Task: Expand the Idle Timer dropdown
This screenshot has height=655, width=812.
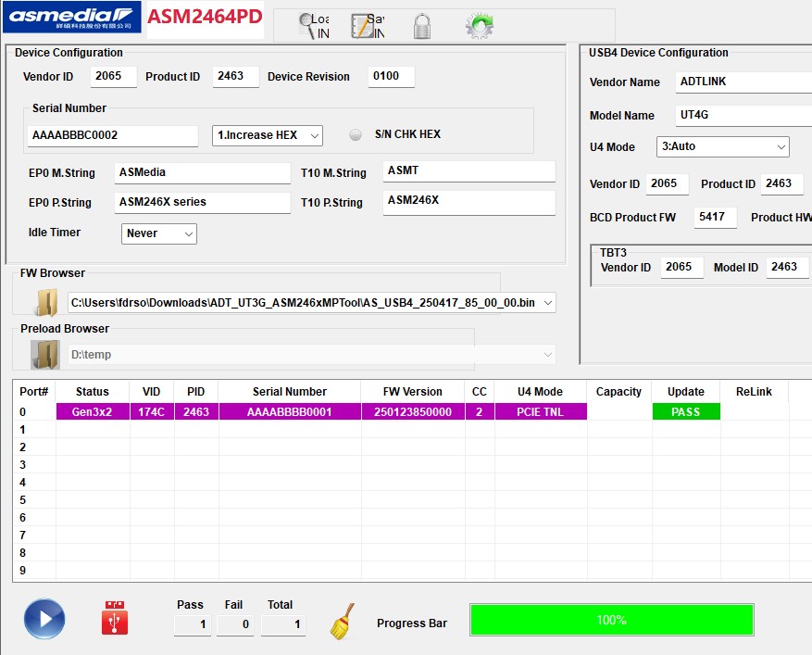Action: pyautogui.click(x=159, y=233)
